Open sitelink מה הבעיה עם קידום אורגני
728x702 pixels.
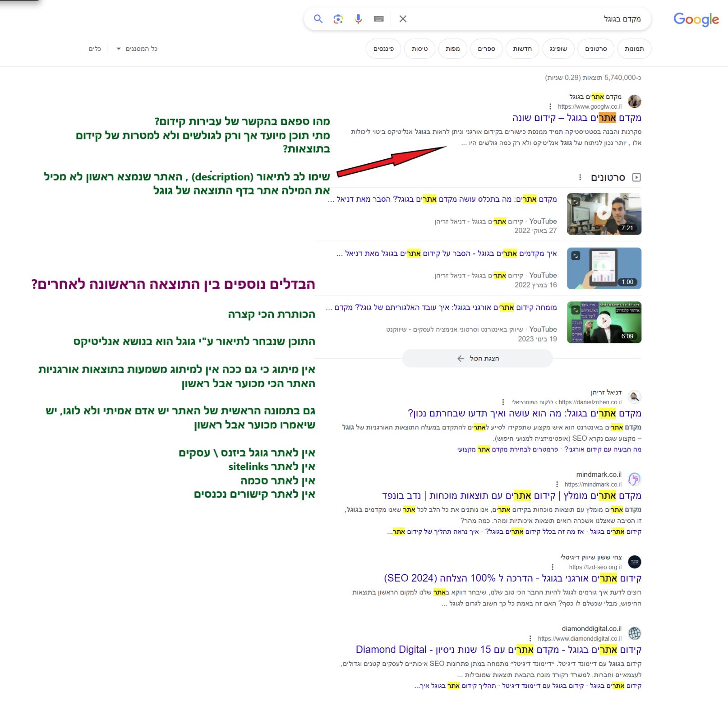603,449
